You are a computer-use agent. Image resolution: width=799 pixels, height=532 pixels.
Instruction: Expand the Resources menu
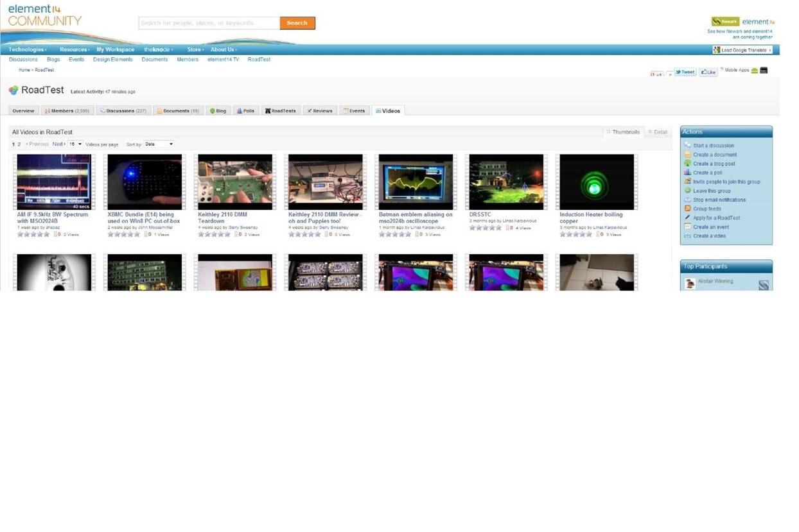click(x=75, y=49)
